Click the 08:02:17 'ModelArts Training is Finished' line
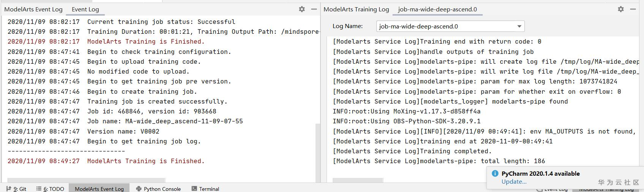644x192 pixels. tap(106, 41)
